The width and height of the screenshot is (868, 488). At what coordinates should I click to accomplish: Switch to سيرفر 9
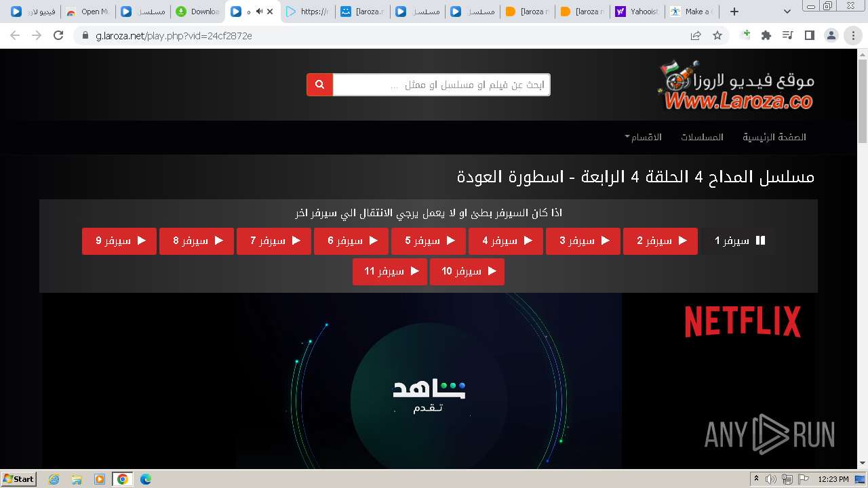tap(119, 241)
